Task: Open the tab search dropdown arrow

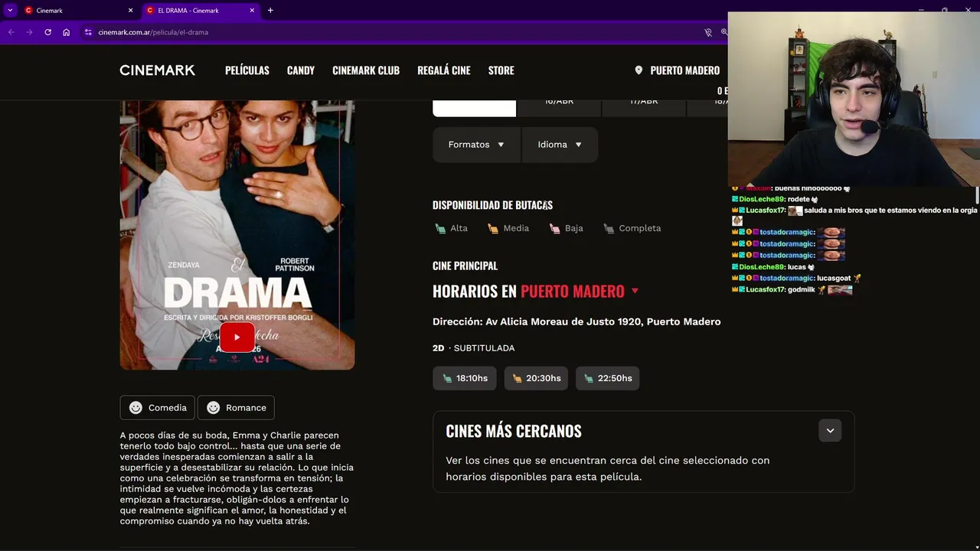Action: point(10,11)
